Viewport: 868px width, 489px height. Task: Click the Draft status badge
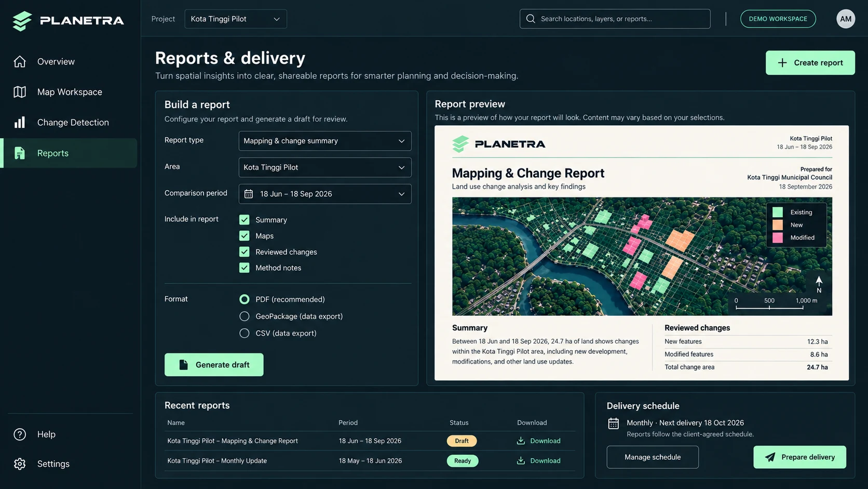462,441
